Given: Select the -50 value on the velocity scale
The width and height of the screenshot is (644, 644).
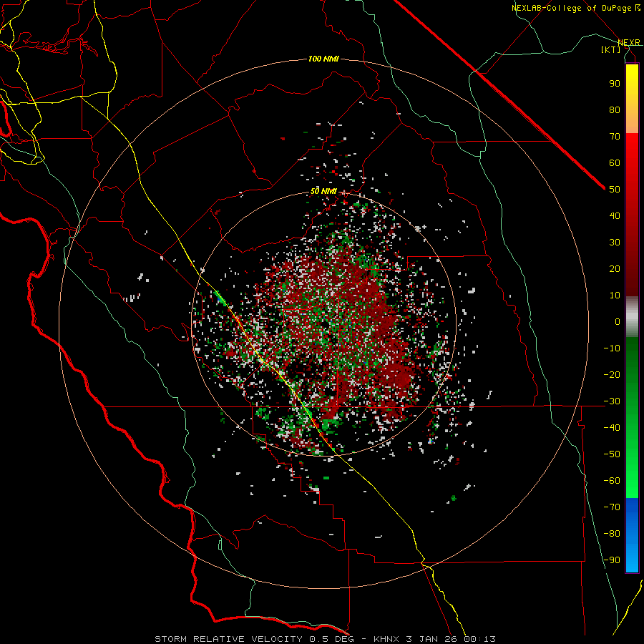Looking at the screenshot, I should [612, 454].
